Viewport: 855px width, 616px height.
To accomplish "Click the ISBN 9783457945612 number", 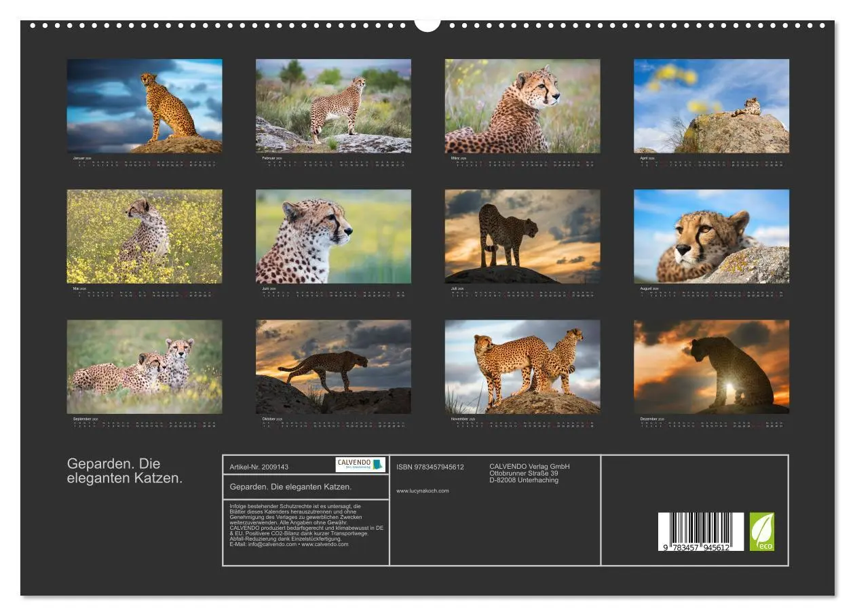I will [x=430, y=467].
